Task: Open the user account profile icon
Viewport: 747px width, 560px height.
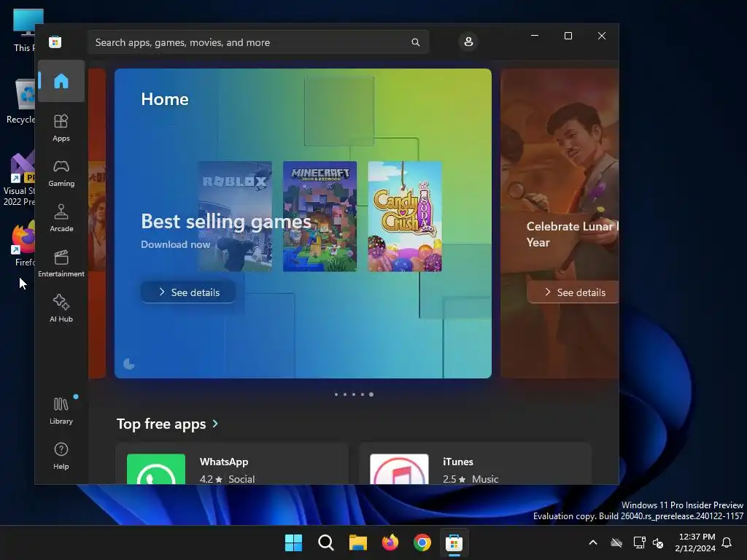Action: coord(468,42)
